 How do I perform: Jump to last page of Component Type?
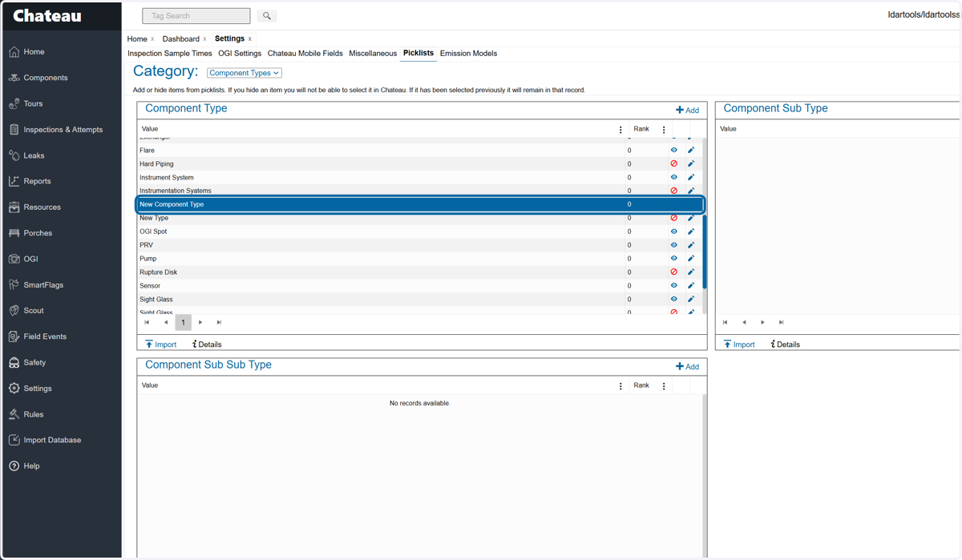219,322
